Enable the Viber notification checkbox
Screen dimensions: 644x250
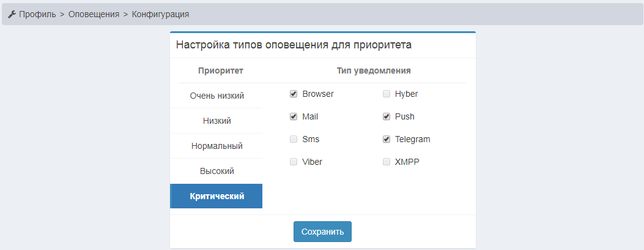(x=294, y=162)
